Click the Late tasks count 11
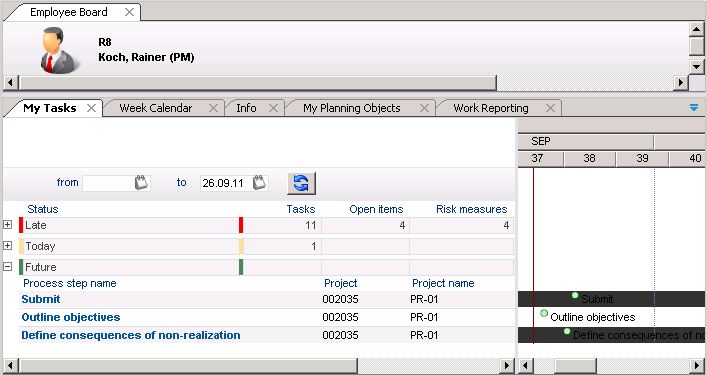The image size is (707, 375). click(310, 225)
